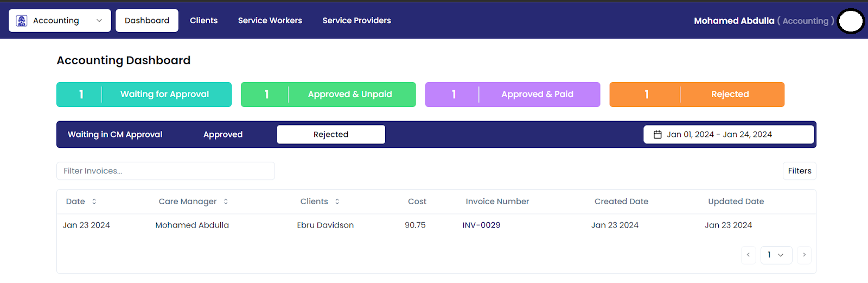This screenshot has height=283, width=868.
Task: Click the Filter Invoices search field
Action: coord(165,171)
